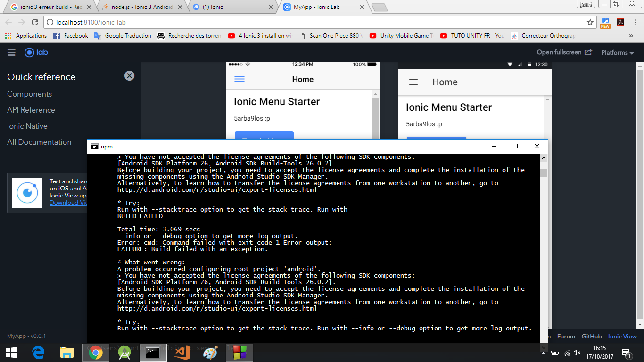This screenshot has height=362, width=644.
Task: View site information in the address bar
Action: pos(50,22)
